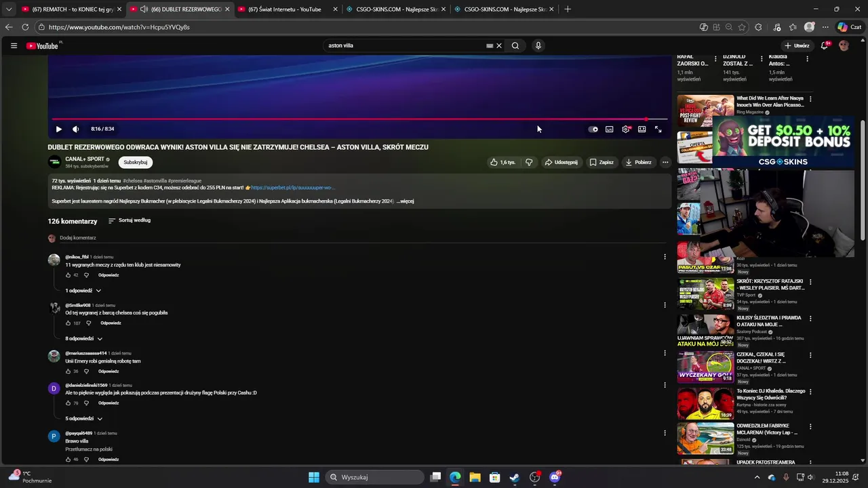The height and width of the screenshot is (488, 868).
Task: Open Discord from the taskbar
Action: [555, 477]
